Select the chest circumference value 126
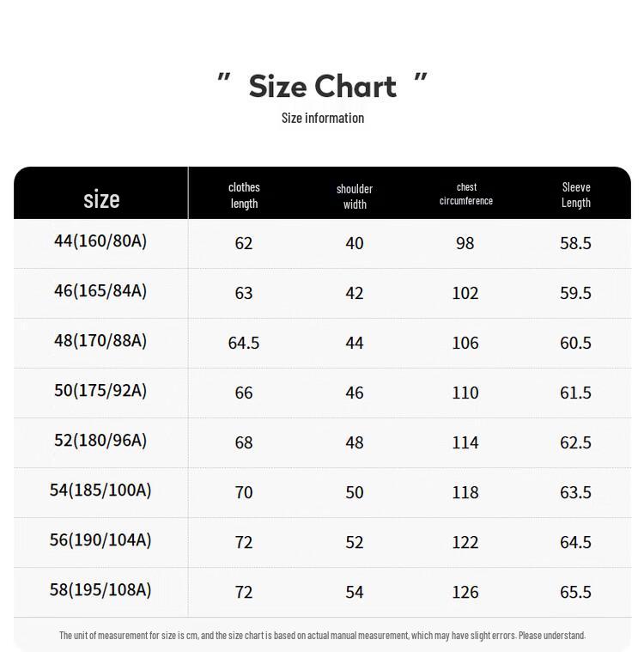 point(465,592)
